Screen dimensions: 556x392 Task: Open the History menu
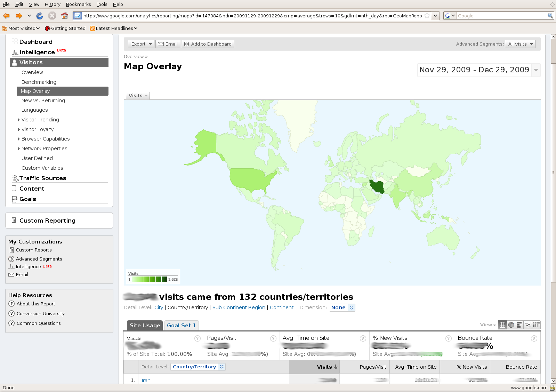[53, 4]
